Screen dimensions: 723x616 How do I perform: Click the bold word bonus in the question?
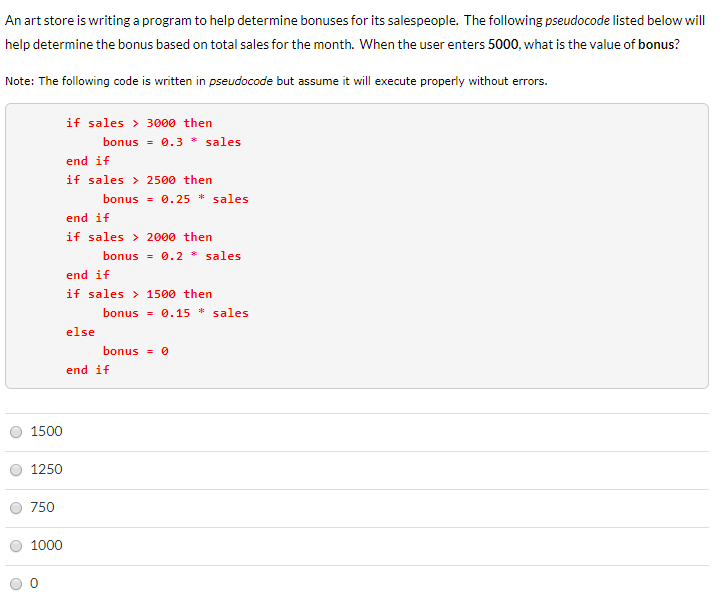(656, 44)
